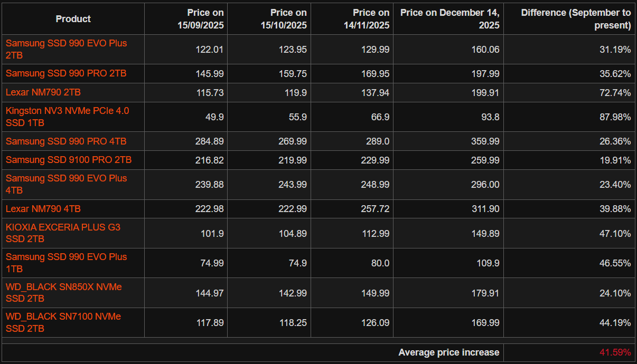Select the 199.91 December price for Lexar NM790

[485, 92]
